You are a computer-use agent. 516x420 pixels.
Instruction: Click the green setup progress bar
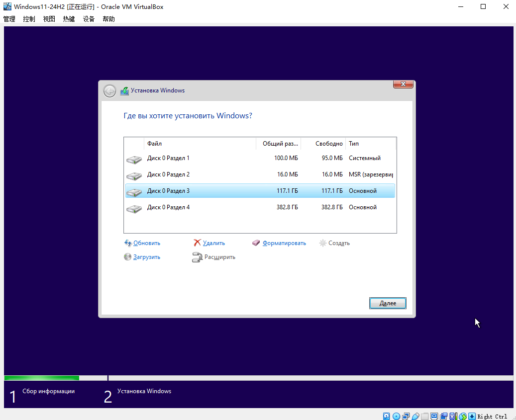click(x=41, y=378)
